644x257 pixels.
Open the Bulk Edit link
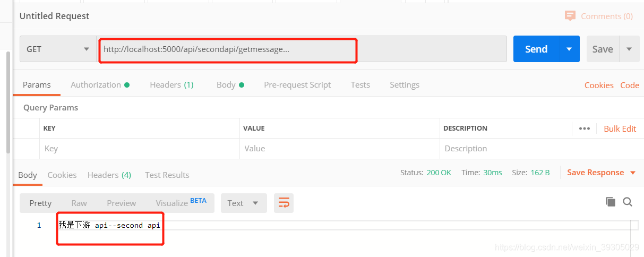620,128
